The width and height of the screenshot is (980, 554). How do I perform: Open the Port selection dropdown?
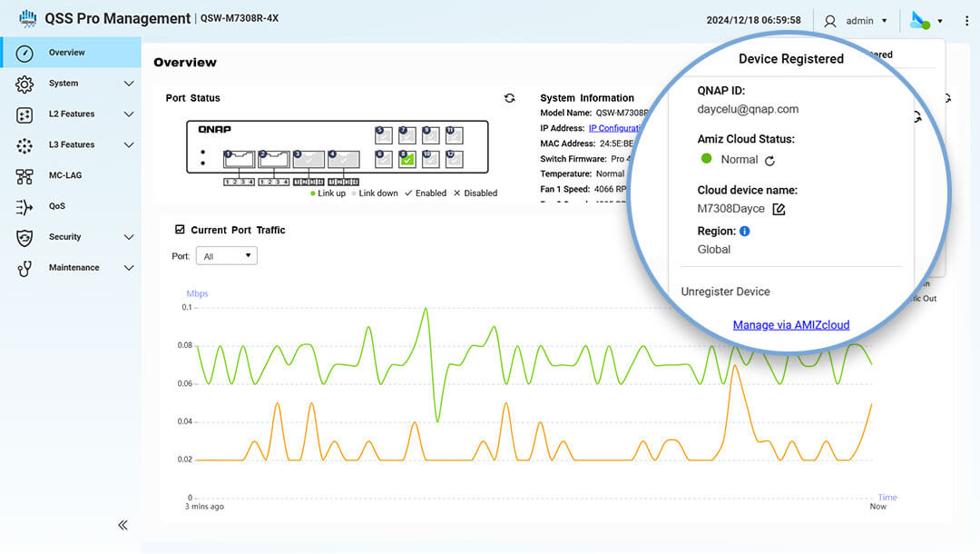click(x=227, y=256)
